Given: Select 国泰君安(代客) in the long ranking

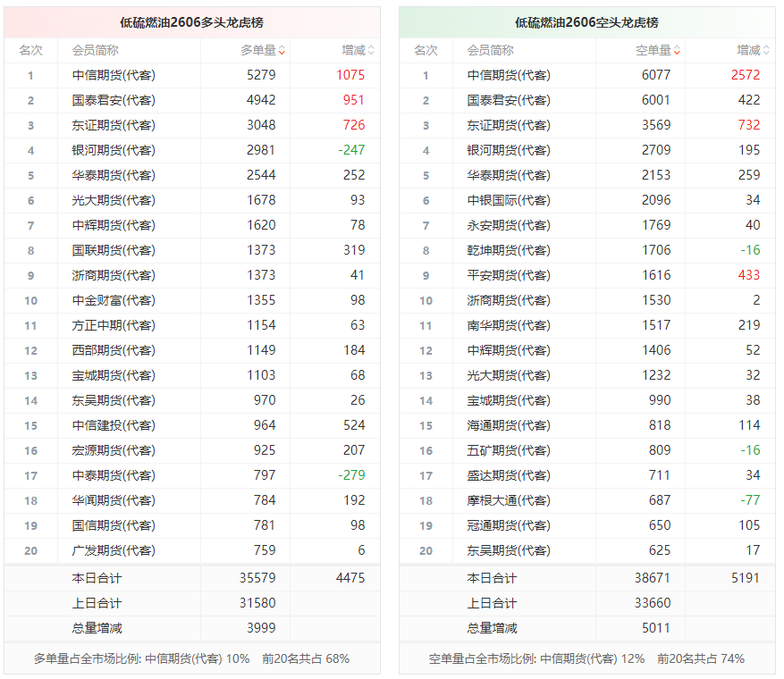Looking at the screenshot, I should (114, 100).
